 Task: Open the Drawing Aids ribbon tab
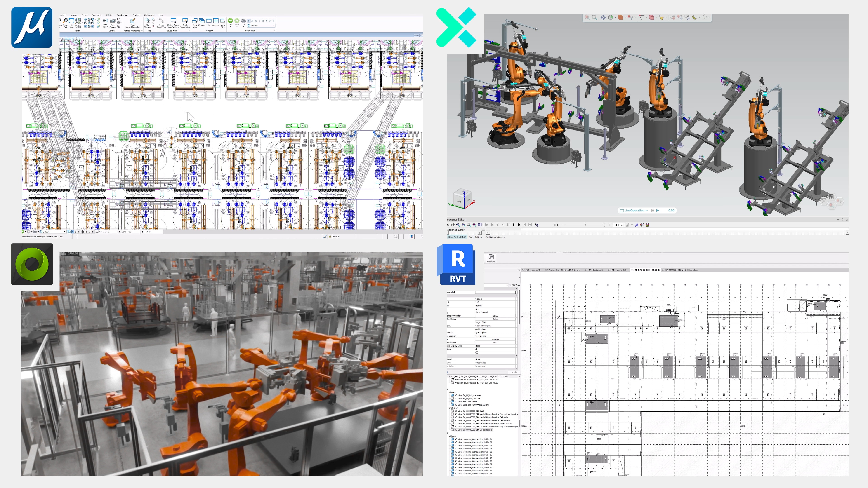122,15
